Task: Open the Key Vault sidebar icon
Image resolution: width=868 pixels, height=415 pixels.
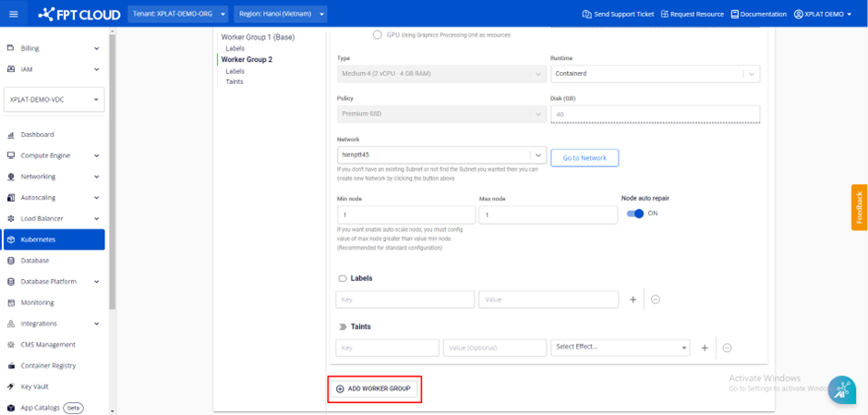Action: coord(11,386)
